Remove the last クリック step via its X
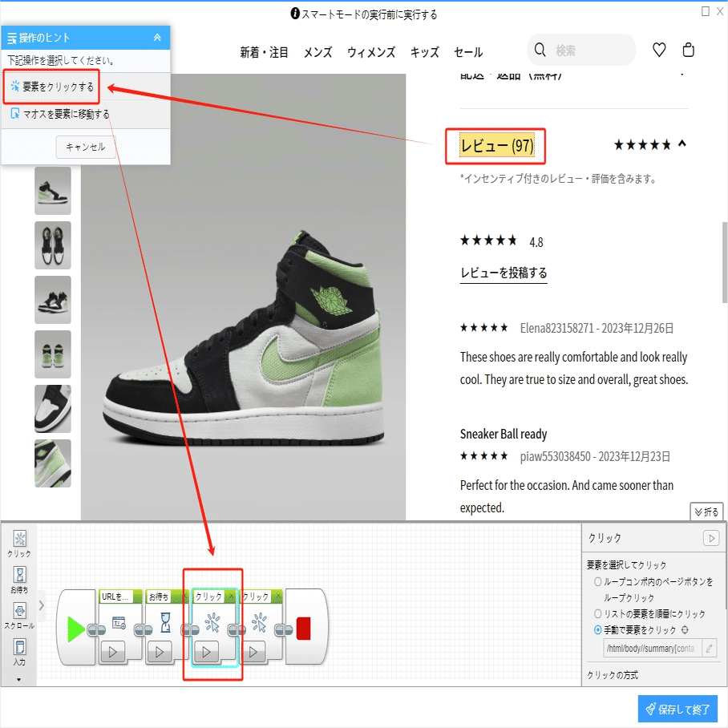This screenshot has width=728, height=728. (x=278, y=596)
